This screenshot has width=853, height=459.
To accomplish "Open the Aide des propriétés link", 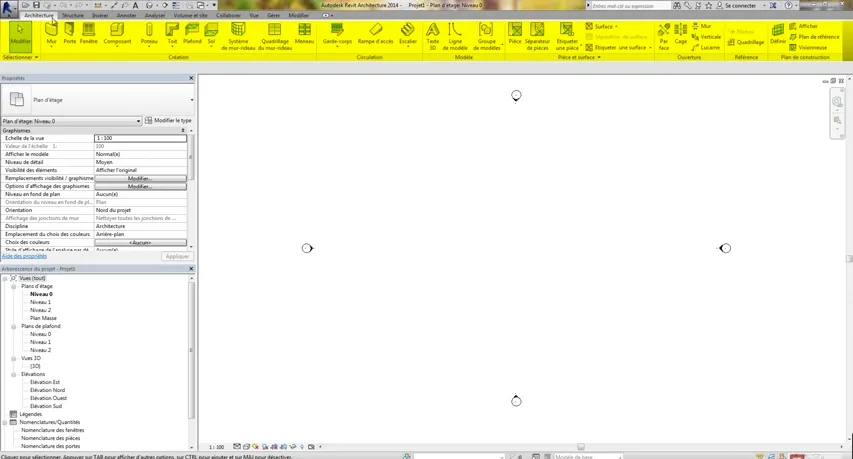I will (x=24, y=256).
